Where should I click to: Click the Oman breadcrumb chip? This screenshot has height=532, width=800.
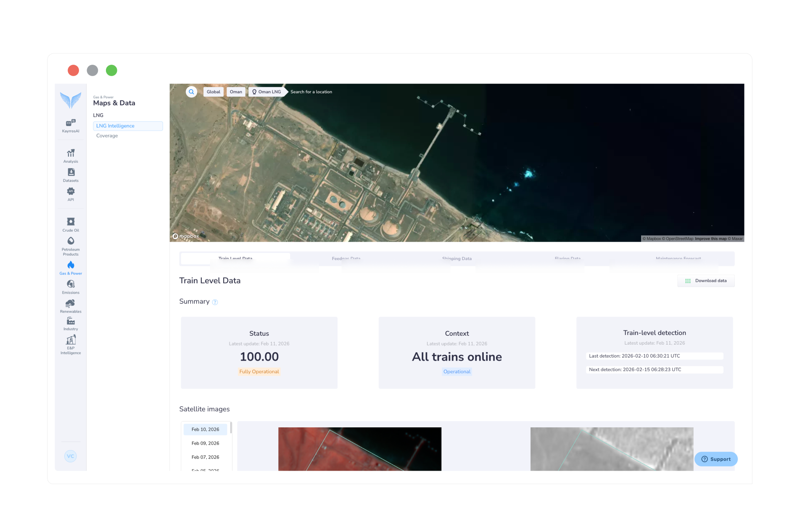[x=236, y=92]
